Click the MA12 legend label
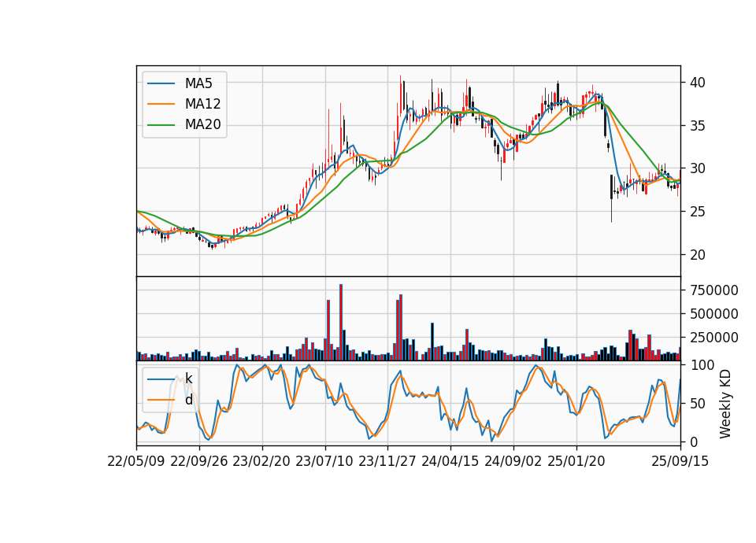This screenshot has height=543, width=756. (x=202, y=104)
